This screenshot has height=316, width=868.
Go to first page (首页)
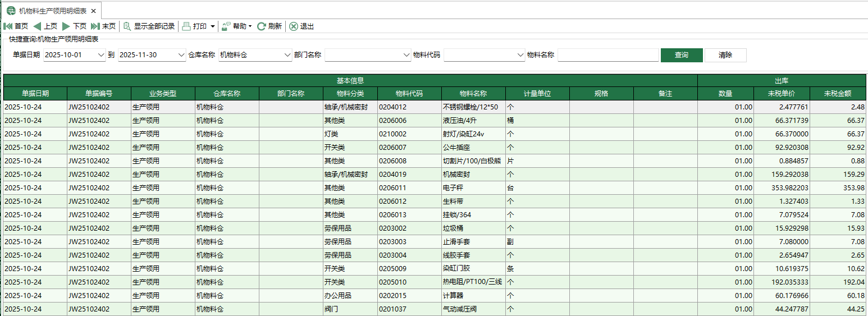click(16, 26)
